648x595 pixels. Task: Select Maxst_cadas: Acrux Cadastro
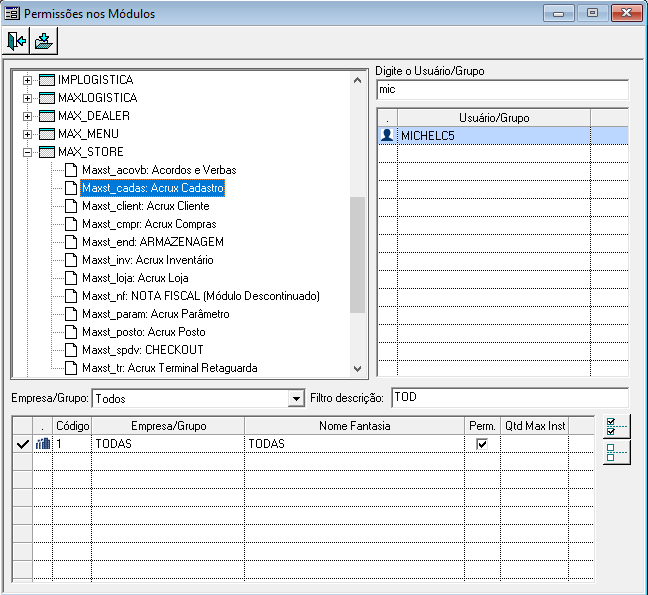[x=152, y=188]
